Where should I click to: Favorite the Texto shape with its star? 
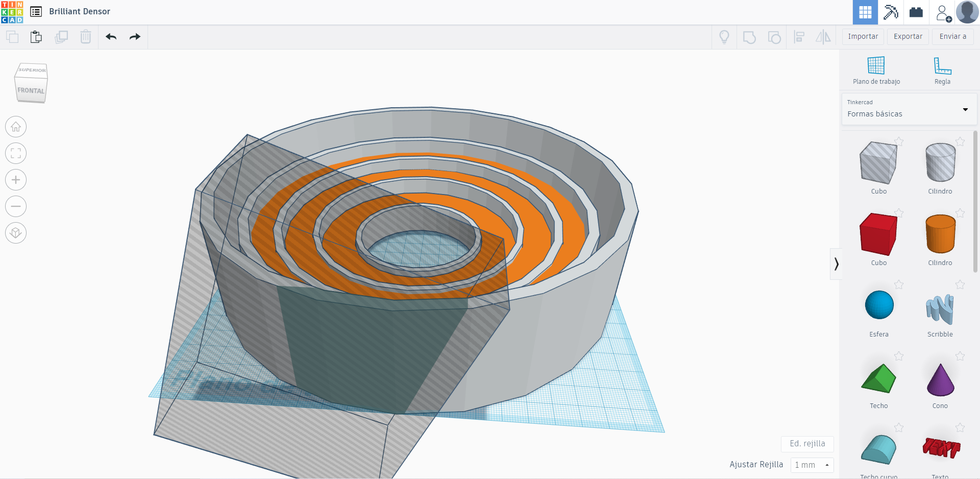click(960, 427)
